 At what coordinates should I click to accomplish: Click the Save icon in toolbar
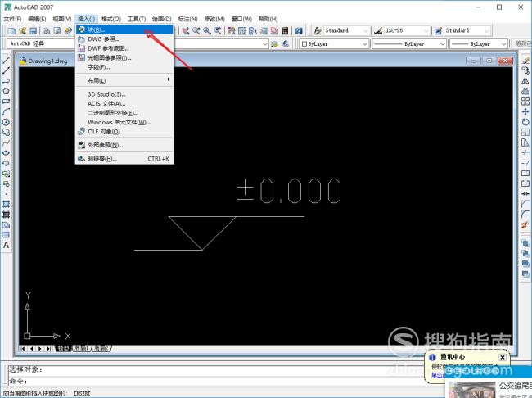tap(33, 31)
